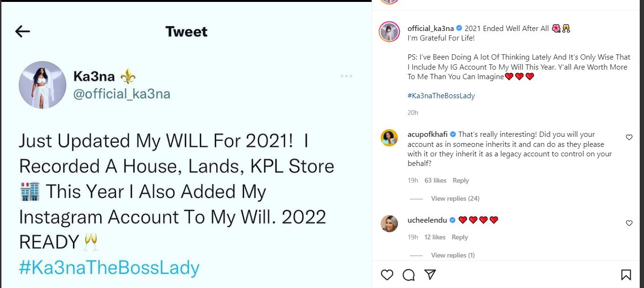Like ucheelendu's comment
Viewport: 644px width, 288px height.
point(629,223)
